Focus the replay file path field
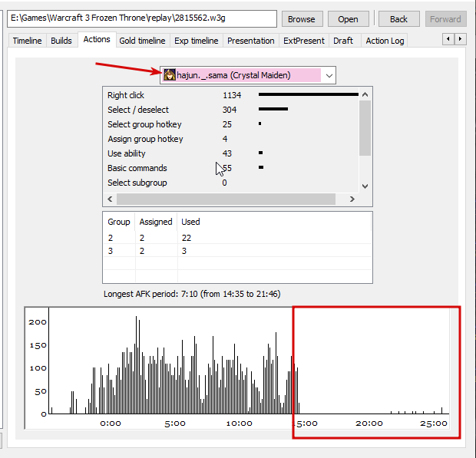 [x=142, y=18]
